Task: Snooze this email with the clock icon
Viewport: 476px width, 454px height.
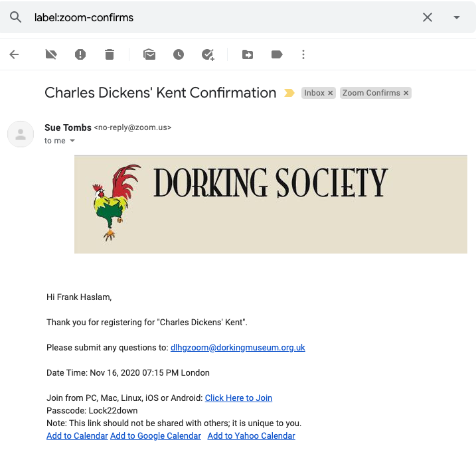Action: (179, 54)
